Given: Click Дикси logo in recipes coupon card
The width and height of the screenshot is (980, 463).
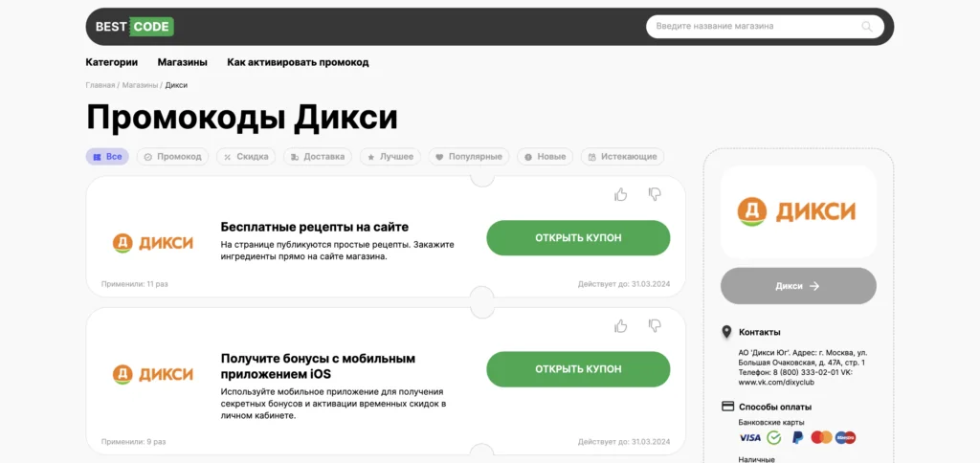Looking at the screenshot, I should [x=152, y=243].
